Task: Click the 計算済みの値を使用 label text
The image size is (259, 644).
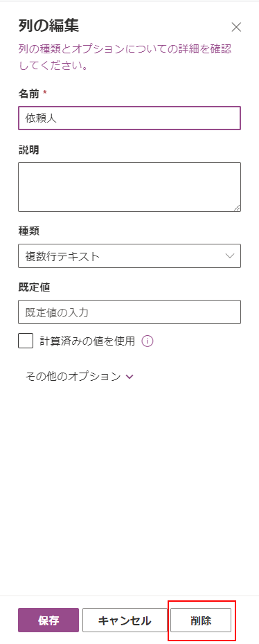Action: coord(87,341)
